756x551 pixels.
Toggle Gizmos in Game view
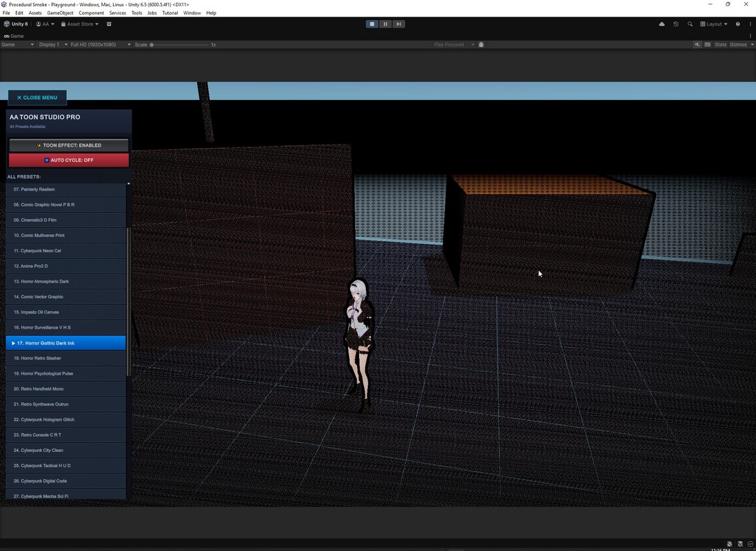[738, 45]
